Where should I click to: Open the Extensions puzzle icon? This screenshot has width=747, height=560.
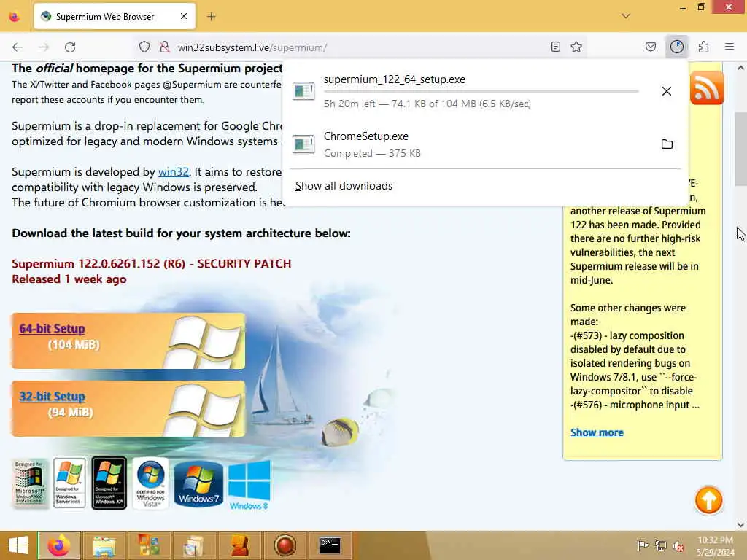click(x=704, y=47)
